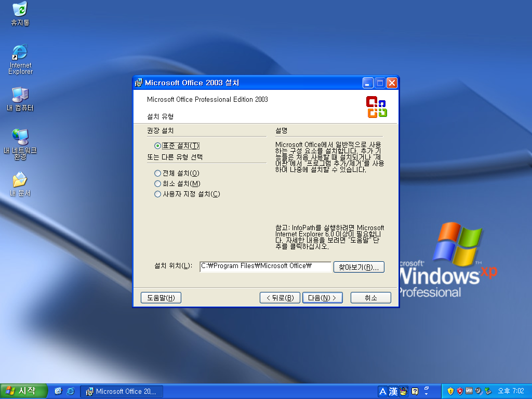The height and width of the screenshot is (399, 532).
Task: Go back with the 뒤로(B) button
Action: coord(280,298)
